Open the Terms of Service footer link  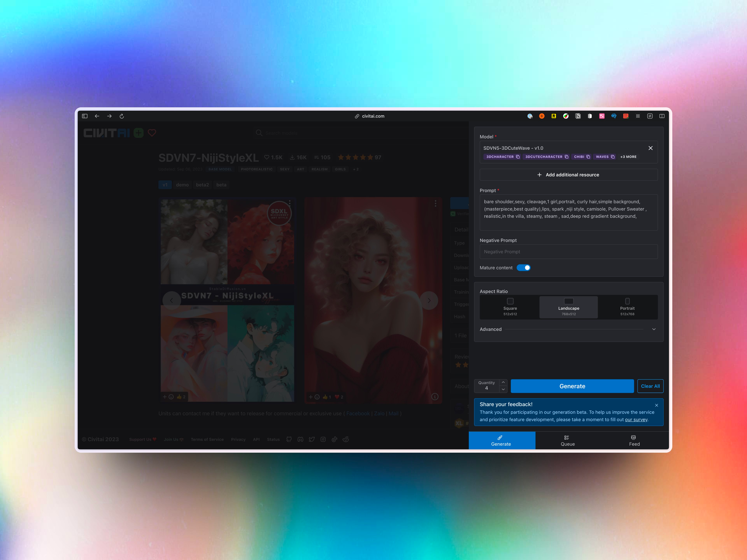tap(207, 439)
